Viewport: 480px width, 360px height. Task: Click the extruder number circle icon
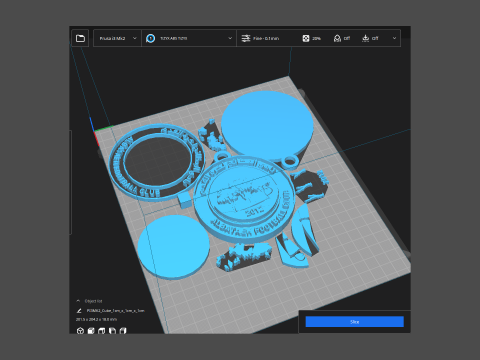pos(151,38)
